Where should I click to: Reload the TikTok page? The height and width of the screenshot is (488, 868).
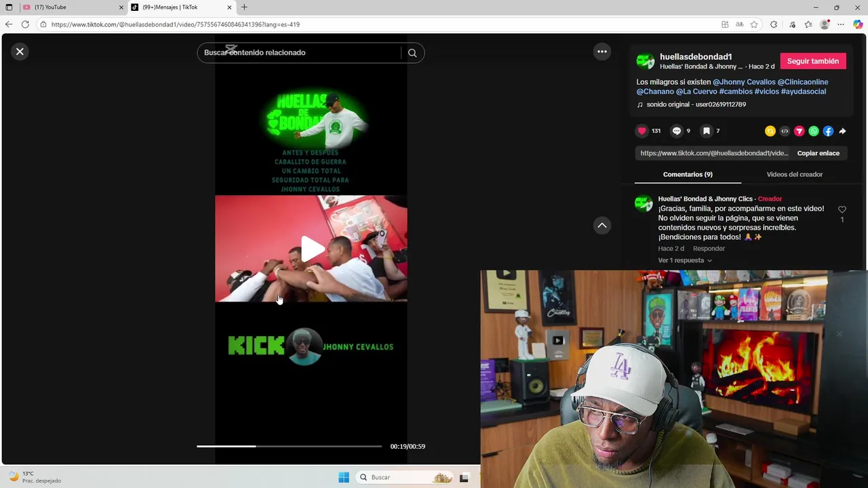pyautogui.click(x=25, y=24)
